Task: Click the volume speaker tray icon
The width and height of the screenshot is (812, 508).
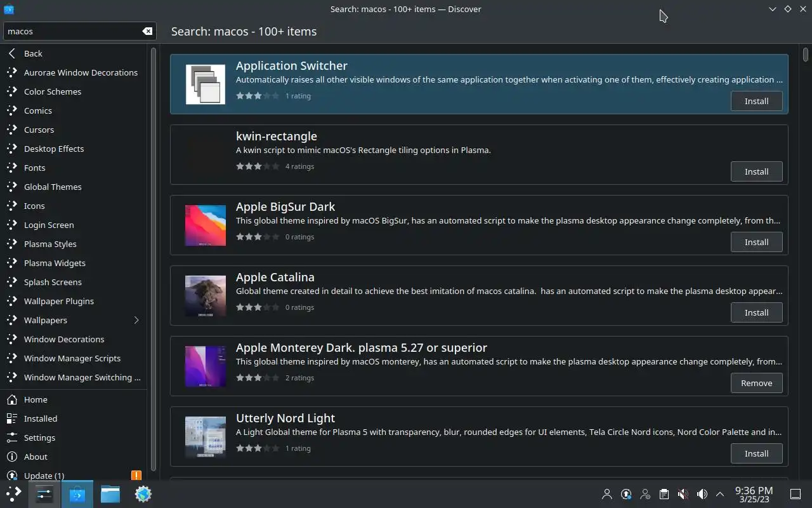Action: point(702,494)
